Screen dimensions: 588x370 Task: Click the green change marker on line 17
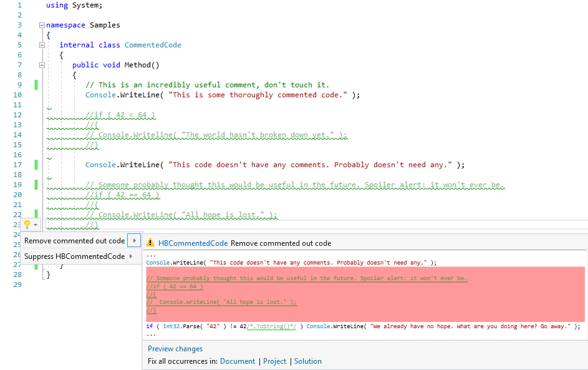(36, 165)
